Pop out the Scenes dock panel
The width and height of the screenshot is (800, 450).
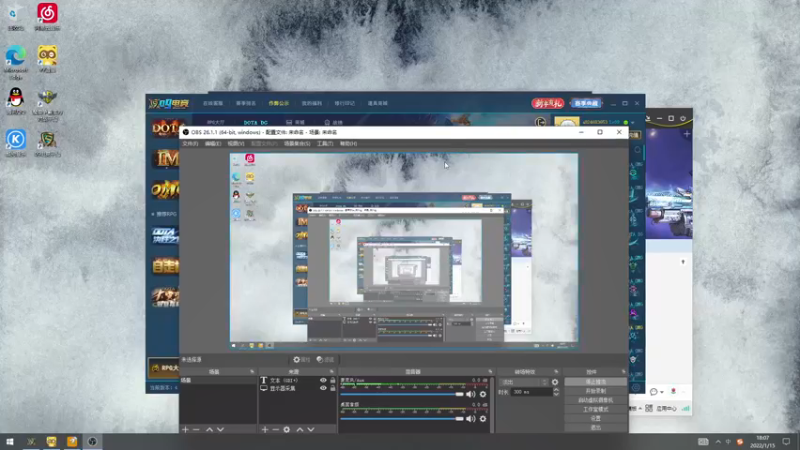click(x=252, y=371)
